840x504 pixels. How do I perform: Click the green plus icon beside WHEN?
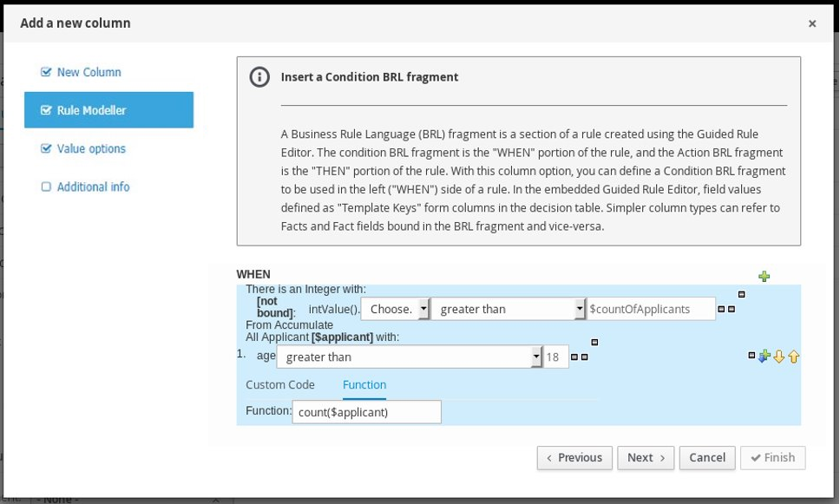coord(764,277)
